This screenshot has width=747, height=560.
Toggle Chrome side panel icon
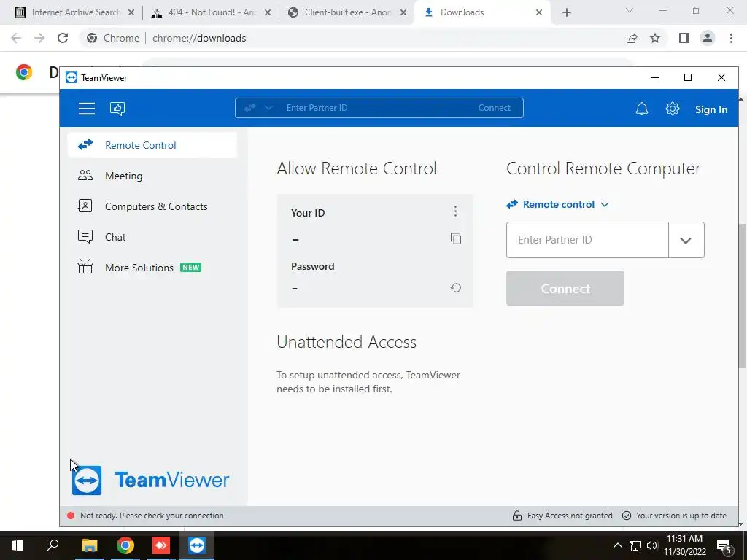(684, 38)
